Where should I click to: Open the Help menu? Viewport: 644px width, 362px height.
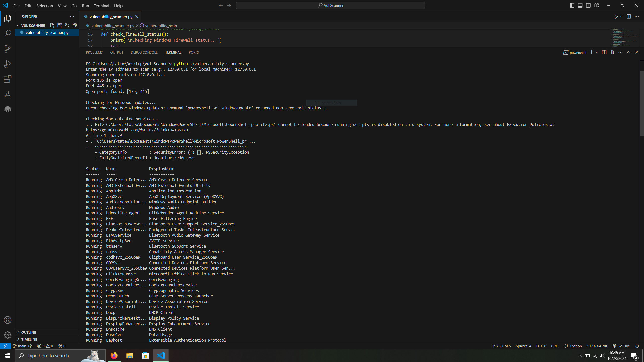click(x=118, y=6)
